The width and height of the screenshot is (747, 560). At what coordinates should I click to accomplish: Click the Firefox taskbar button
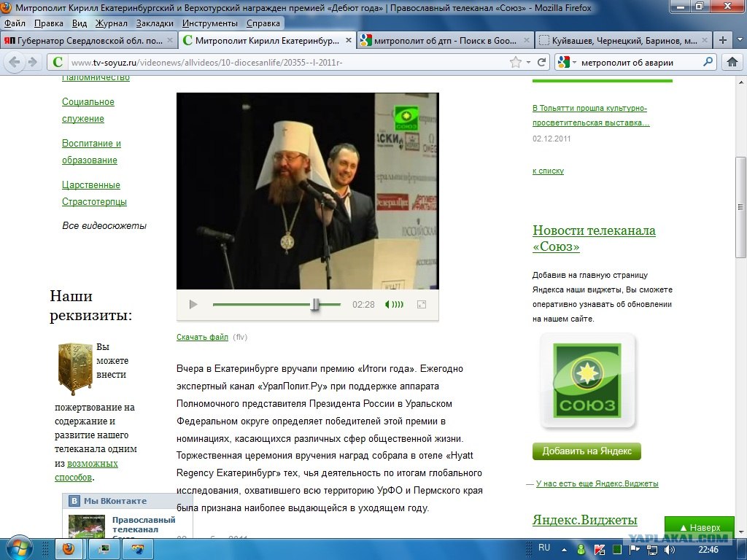pyautogui.click(x=69, y=549)
